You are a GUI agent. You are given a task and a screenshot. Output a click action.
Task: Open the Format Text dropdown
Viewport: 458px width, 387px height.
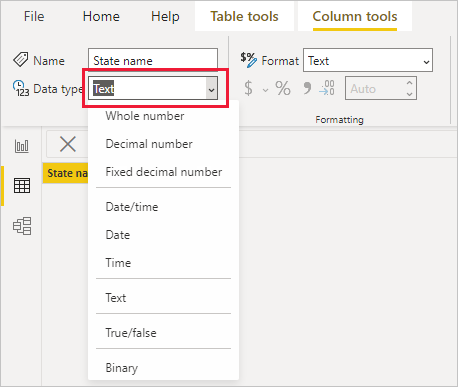coord(368,60)
